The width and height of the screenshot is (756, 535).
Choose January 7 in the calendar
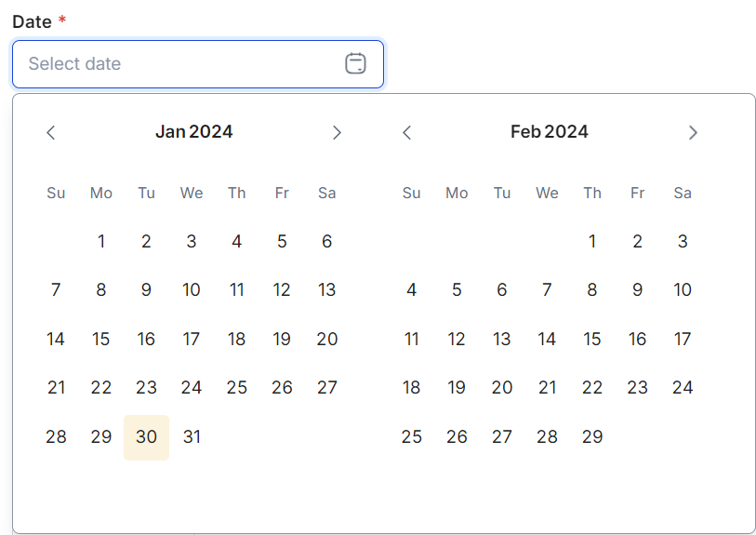pyautogui.click(x=56, y=290)
